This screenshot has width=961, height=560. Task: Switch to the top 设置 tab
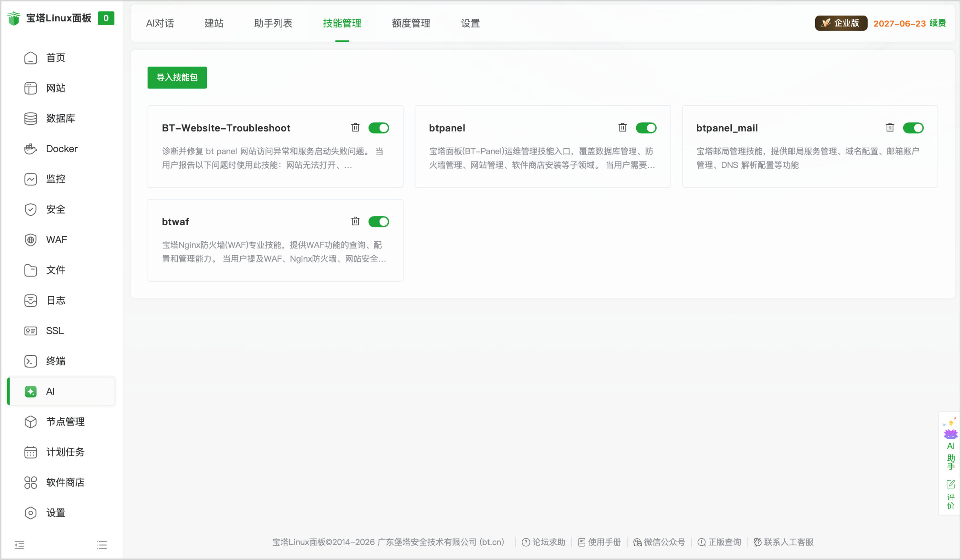(470, 23)
